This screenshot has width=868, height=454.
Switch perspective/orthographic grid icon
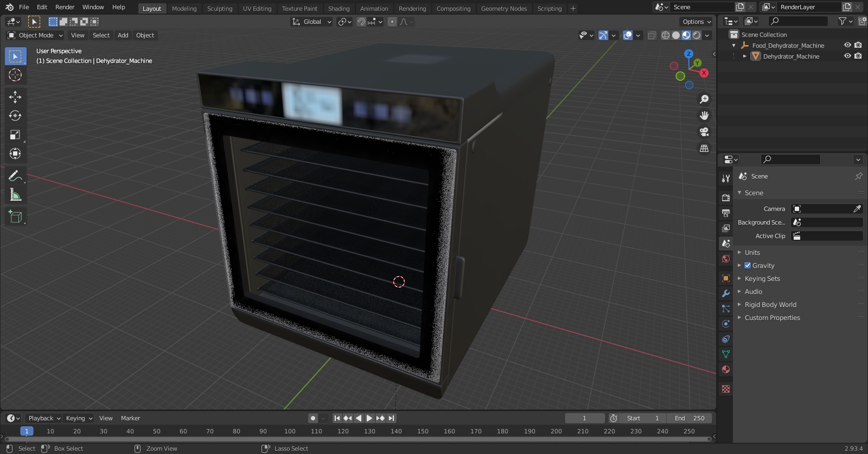click(x=704, y=148)
